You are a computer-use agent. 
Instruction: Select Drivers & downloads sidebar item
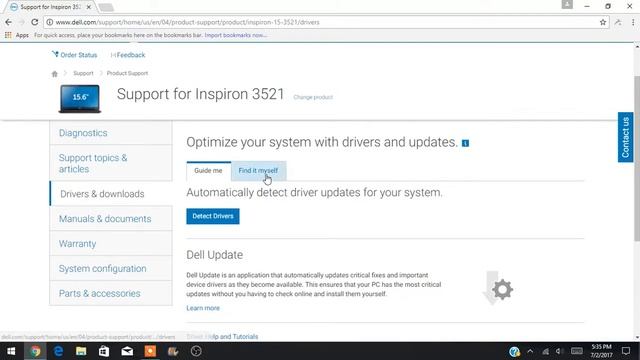(x=111, y=194)
